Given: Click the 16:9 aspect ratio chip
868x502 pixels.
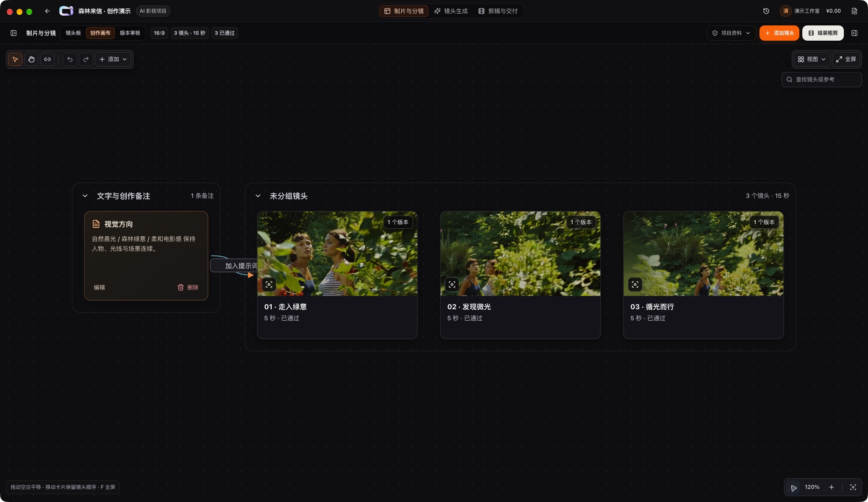Looking at the screenshot, I should [159, 33].
